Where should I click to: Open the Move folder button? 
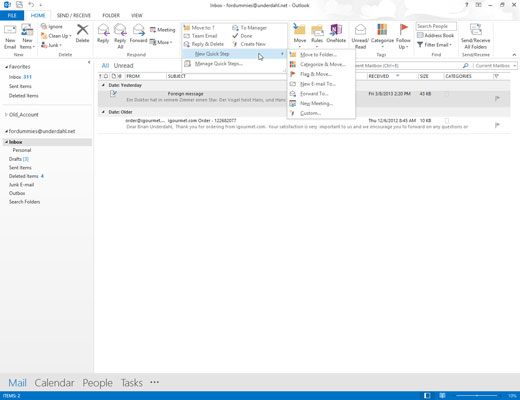pyautogui.click(x=300, y=35)
